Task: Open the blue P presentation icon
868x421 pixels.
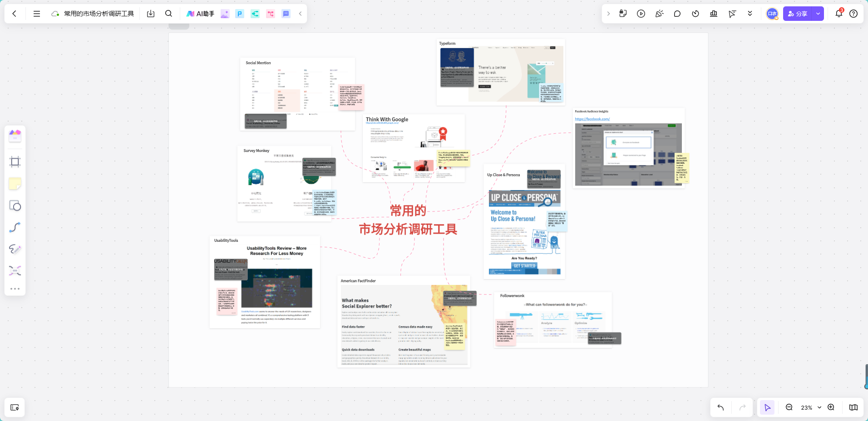Action: click(x=240, y=14)
